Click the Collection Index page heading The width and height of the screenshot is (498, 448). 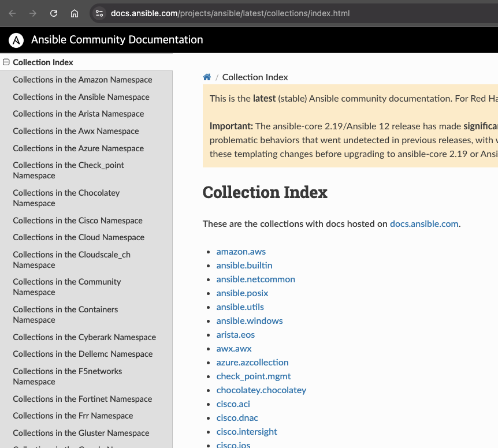pos(265,192)
